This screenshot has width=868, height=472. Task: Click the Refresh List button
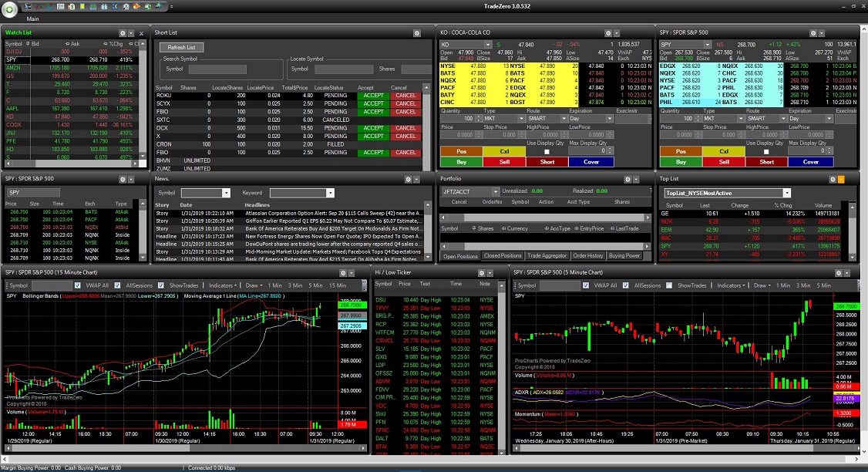(182, 48)
